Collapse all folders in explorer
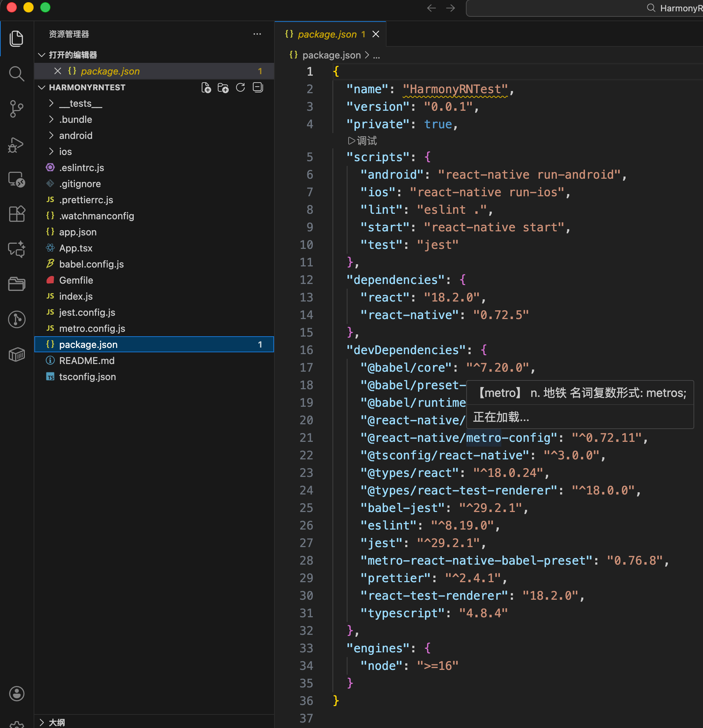 pos(258,88)
